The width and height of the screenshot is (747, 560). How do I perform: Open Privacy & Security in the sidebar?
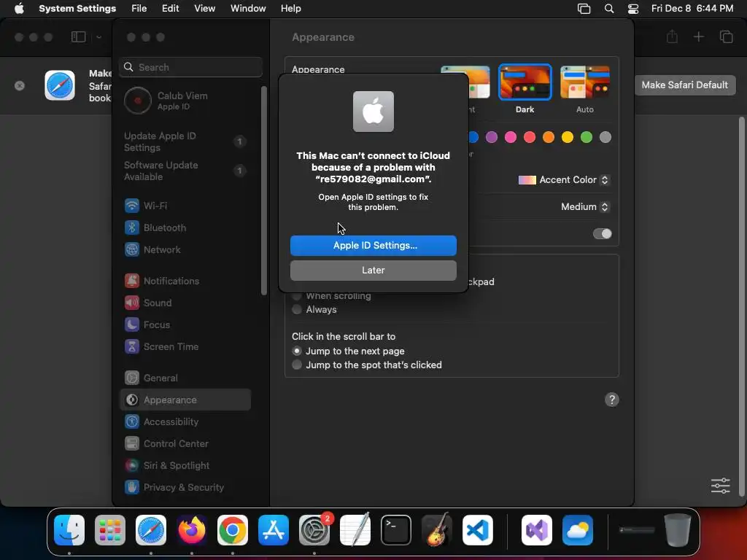pyautogui.click(x=185, y=488)
